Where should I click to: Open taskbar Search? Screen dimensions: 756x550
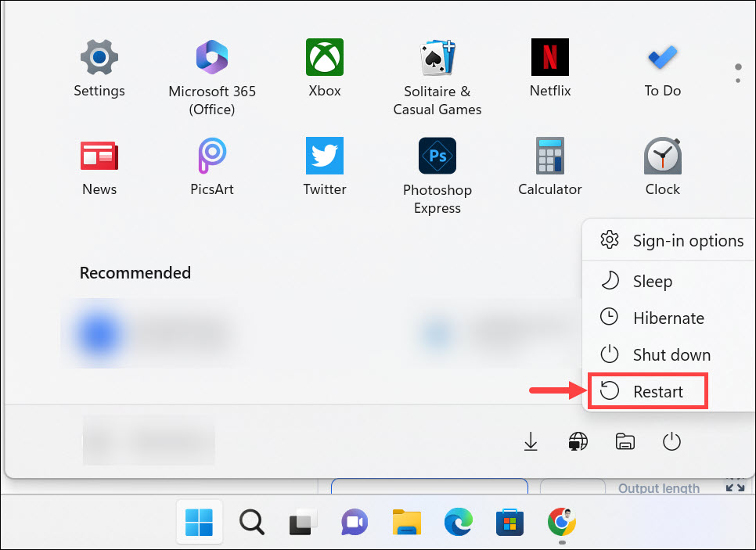[x=252, y=522]
